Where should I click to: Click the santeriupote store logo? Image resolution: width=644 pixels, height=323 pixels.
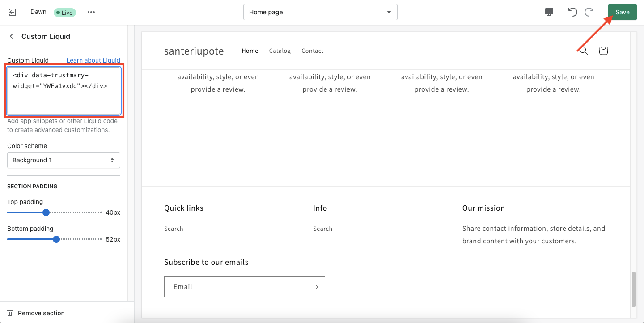194,51
